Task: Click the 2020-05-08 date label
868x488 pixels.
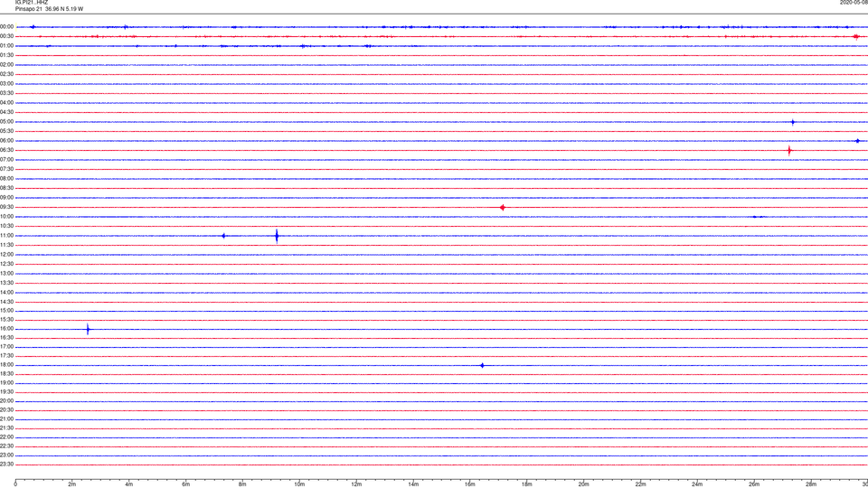Action: click(854, 3)
